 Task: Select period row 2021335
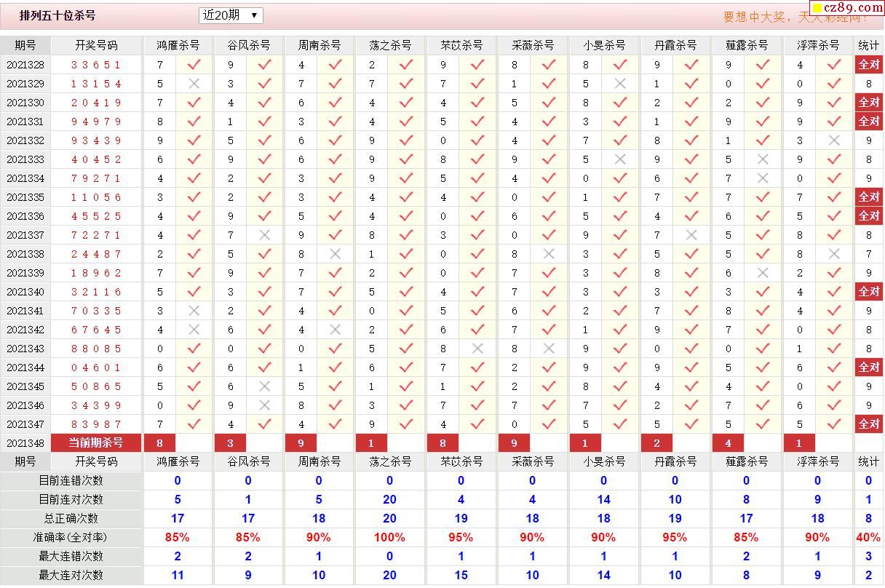(25, 197)
